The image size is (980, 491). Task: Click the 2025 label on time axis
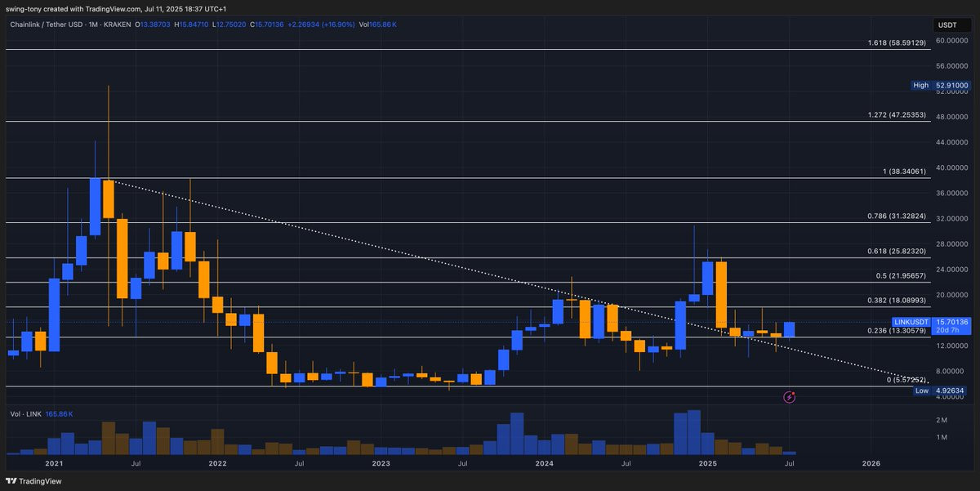tap(708, 463)
